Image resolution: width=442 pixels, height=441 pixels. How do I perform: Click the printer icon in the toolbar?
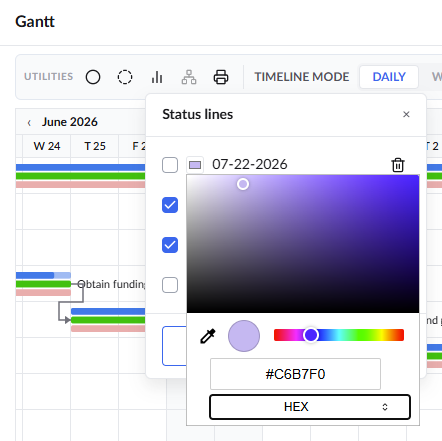coord(221,77)
